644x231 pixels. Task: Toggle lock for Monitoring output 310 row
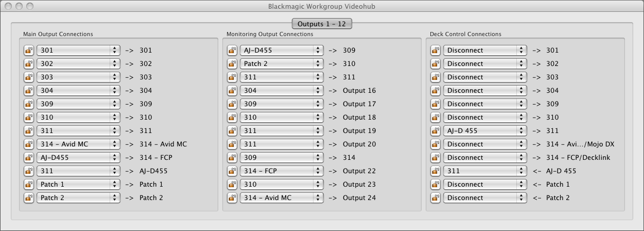232,64
